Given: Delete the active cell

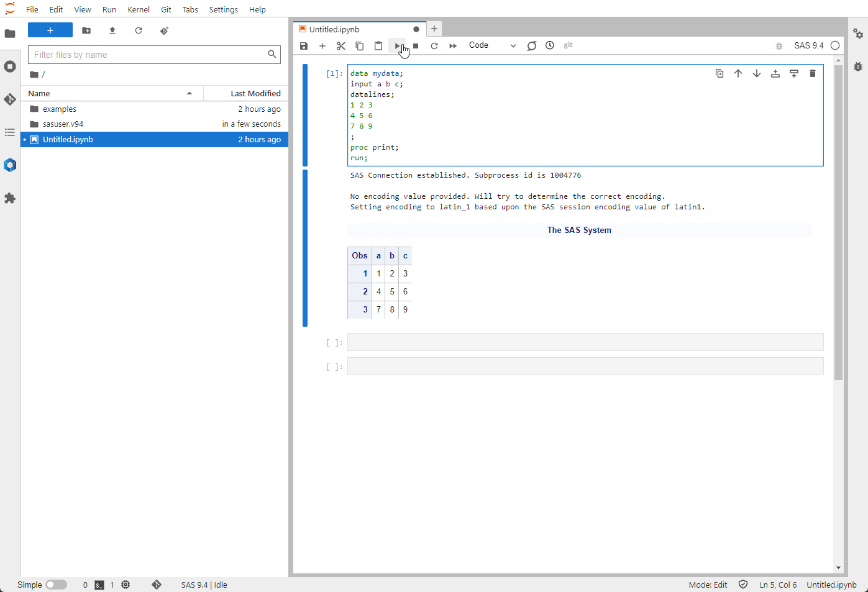Looking at the screenshot, I should (x=813, y=73).
